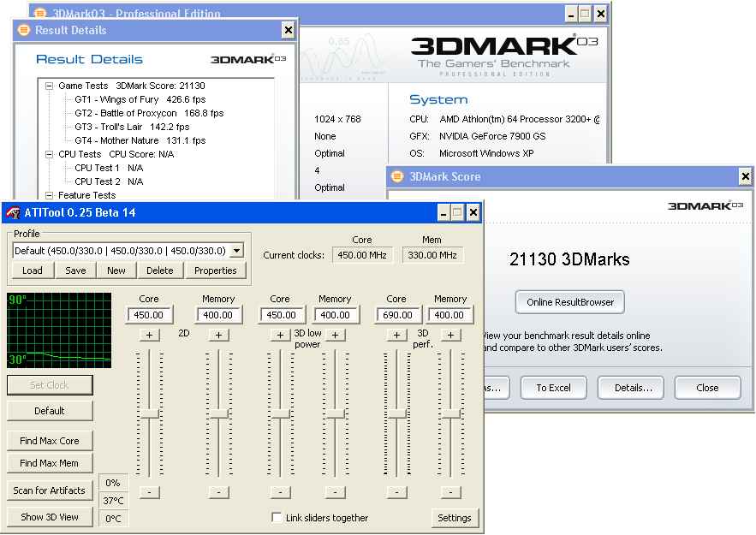This screenshot has height=535, width=756.
Task: Click the ATITool title bar icon
Action: pyautogui.click(x=14, y=212)
